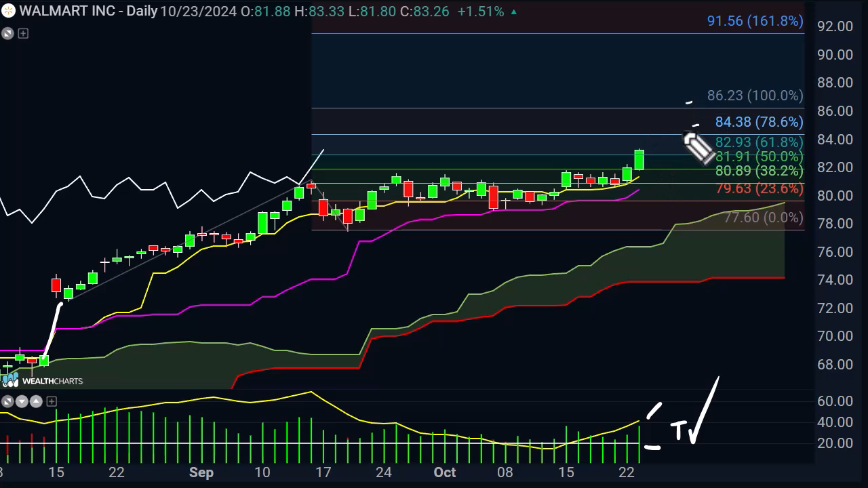Click the 74.00 price axis label
Screen dimensions: 868x488
coord(835,280)
